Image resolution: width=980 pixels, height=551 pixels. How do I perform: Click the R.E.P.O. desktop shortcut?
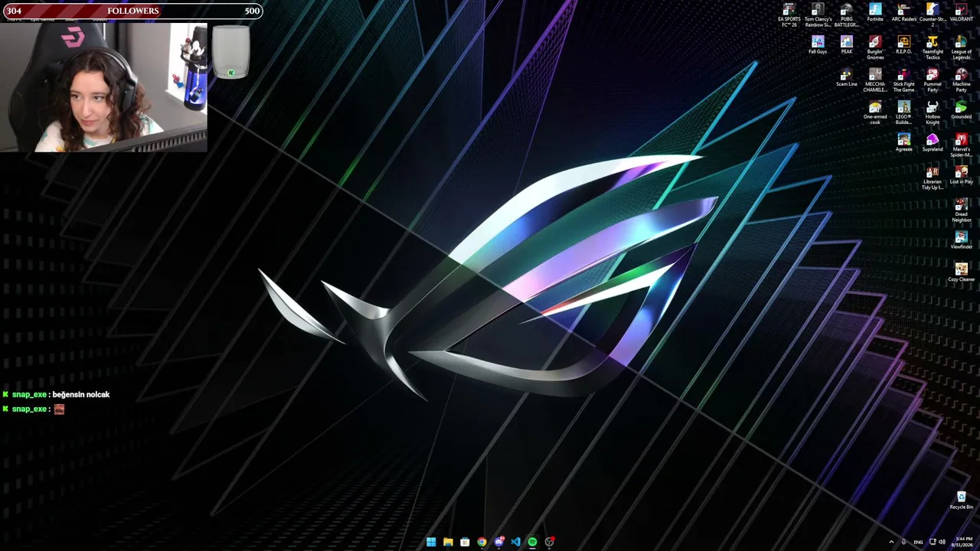tap(903, 45)
